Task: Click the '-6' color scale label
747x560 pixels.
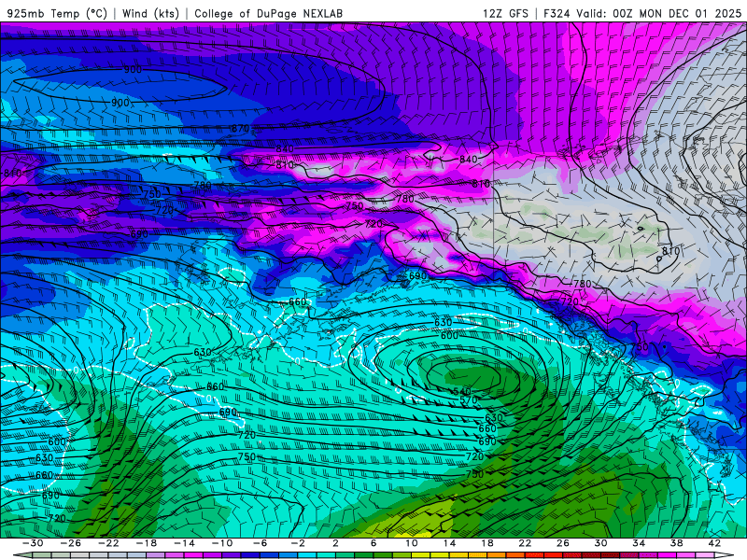Action: [x=260, y=543]
